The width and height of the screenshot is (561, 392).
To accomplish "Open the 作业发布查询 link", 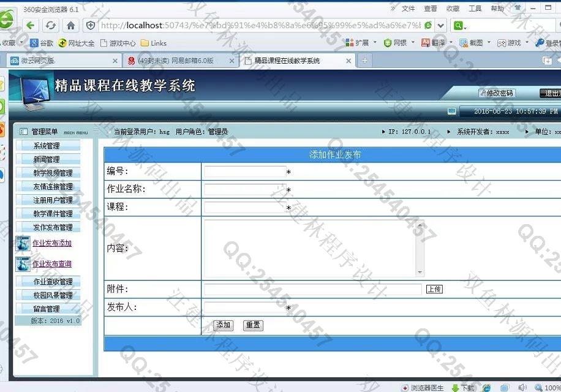I will pos(52,264).
